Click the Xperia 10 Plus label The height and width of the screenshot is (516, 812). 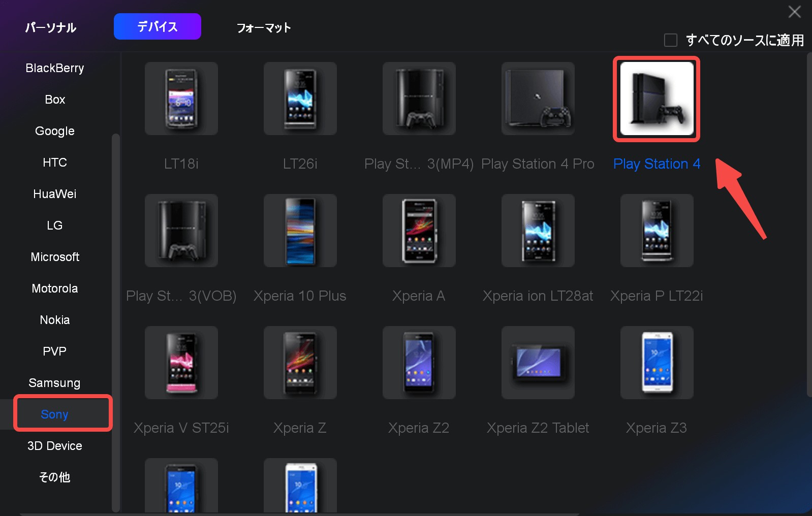click(x=300, y=296)
